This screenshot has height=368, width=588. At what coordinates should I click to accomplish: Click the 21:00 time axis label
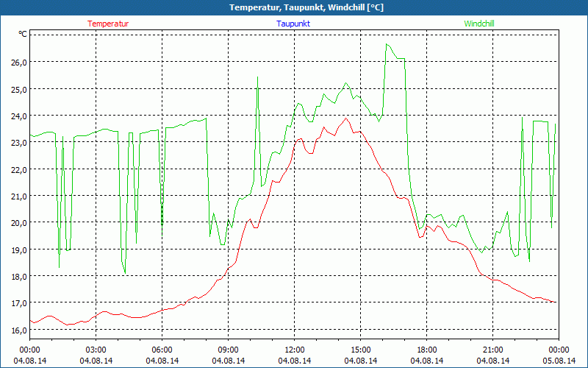coord(492,350)
